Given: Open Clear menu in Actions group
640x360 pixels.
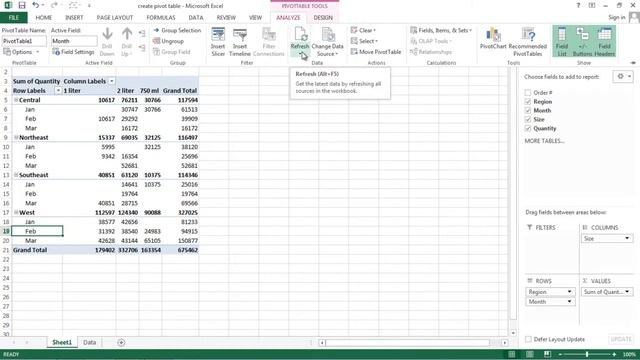Looking at the screenshot, I should click(x=363, y=31).
